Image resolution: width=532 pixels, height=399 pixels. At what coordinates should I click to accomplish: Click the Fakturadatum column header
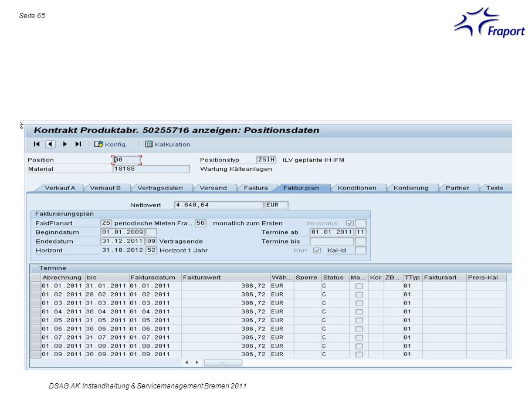pos(155,278)
